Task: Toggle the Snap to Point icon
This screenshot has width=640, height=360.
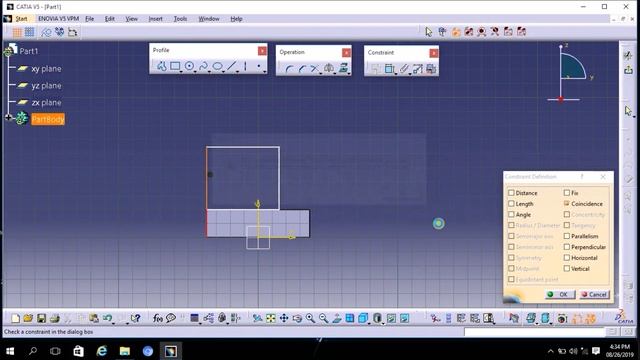Action: click(x=29, y=32)
